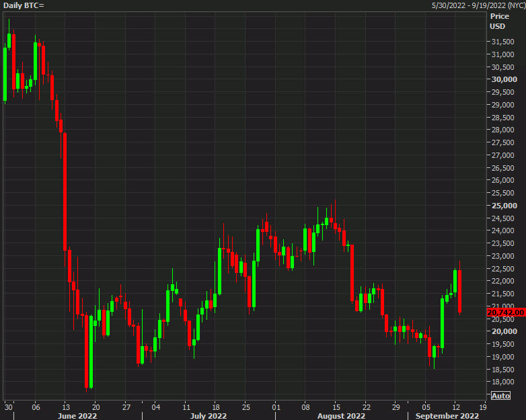Click the 20,000 price level label
526x420 pixels.
tap(503, 331)
